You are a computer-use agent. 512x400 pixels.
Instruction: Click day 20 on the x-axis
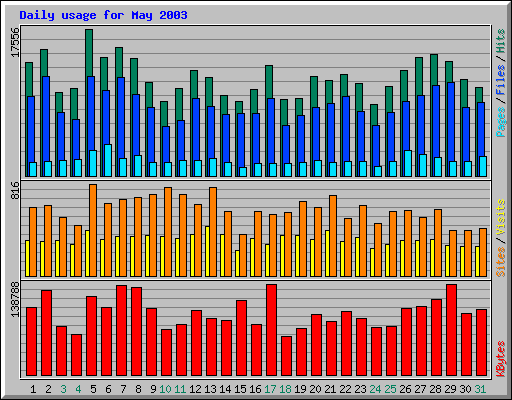click(315, 389)
